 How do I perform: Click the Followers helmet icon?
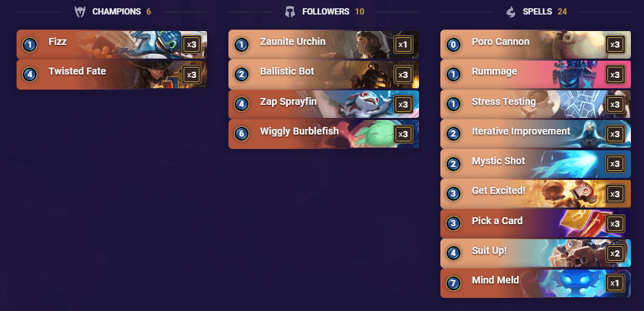[290, 12]
